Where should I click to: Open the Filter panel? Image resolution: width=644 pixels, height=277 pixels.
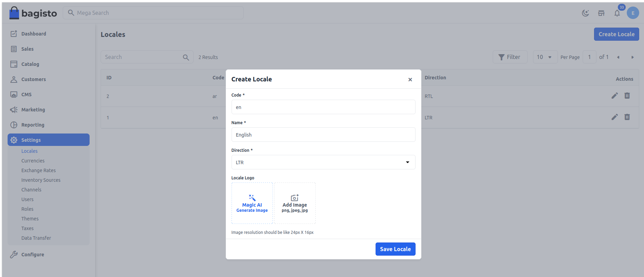tap(510, 57)
